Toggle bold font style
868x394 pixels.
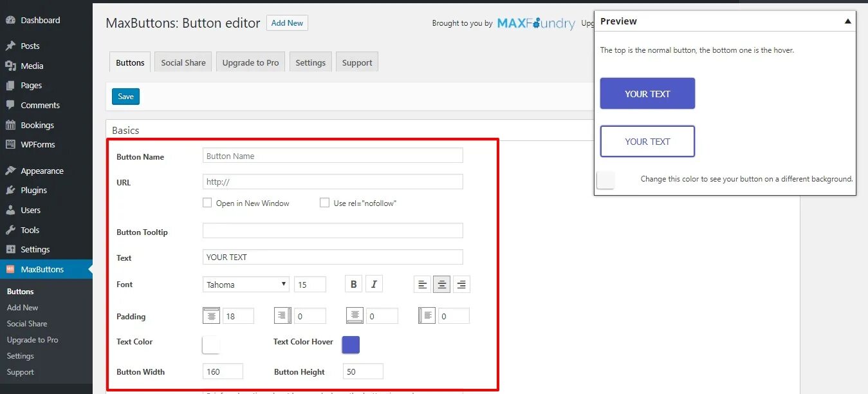click(x=353, y=284)
